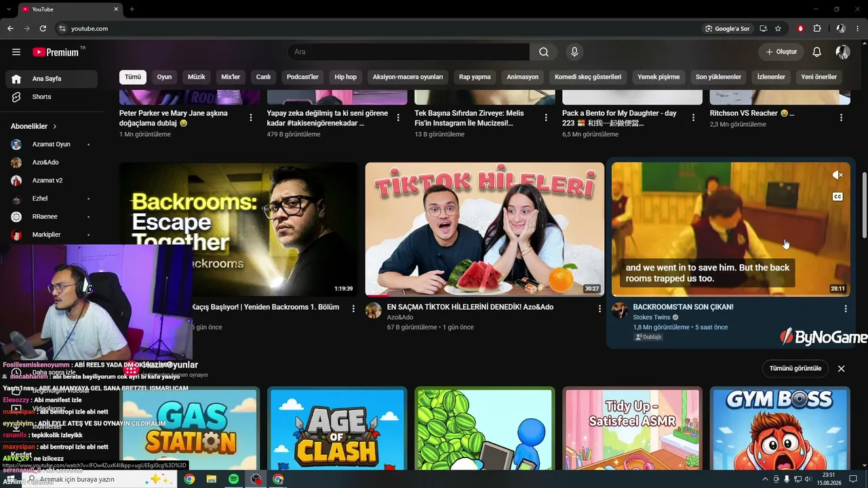
Task: Bookmark this page with the star icon
Action: tap(778, 28)
